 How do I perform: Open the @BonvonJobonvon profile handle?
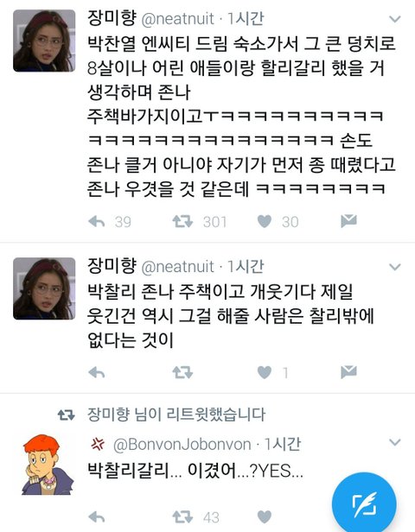[182, 445]
